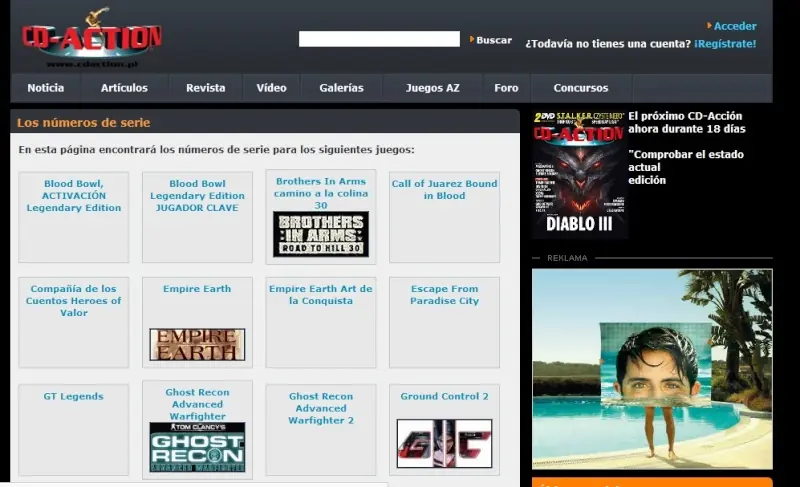Click the Brothers in Arms Road to Hill 30 image
This screenshot has width=800, height=487.
click(321, 234)
